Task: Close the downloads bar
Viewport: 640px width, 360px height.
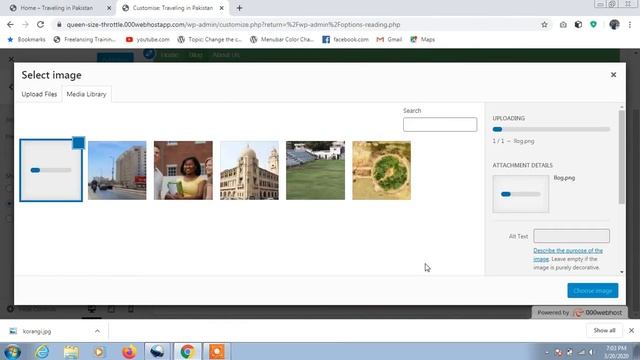Action: [631, 331]
